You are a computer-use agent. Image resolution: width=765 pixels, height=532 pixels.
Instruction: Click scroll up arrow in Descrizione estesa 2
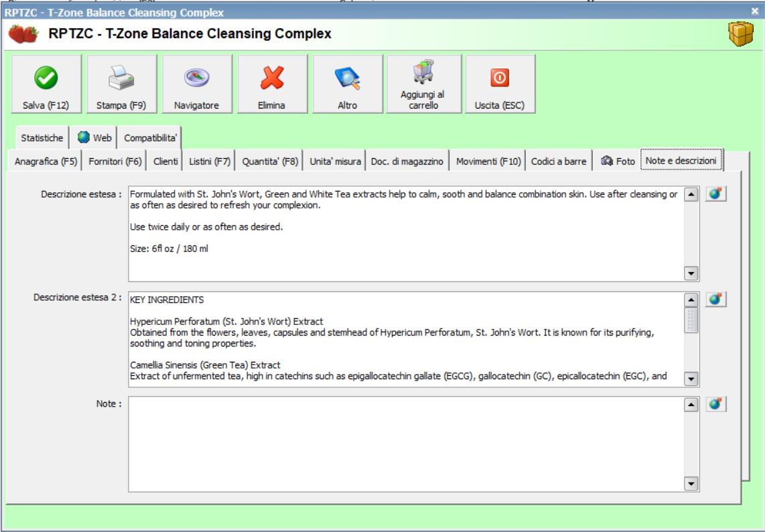[691, 300]
